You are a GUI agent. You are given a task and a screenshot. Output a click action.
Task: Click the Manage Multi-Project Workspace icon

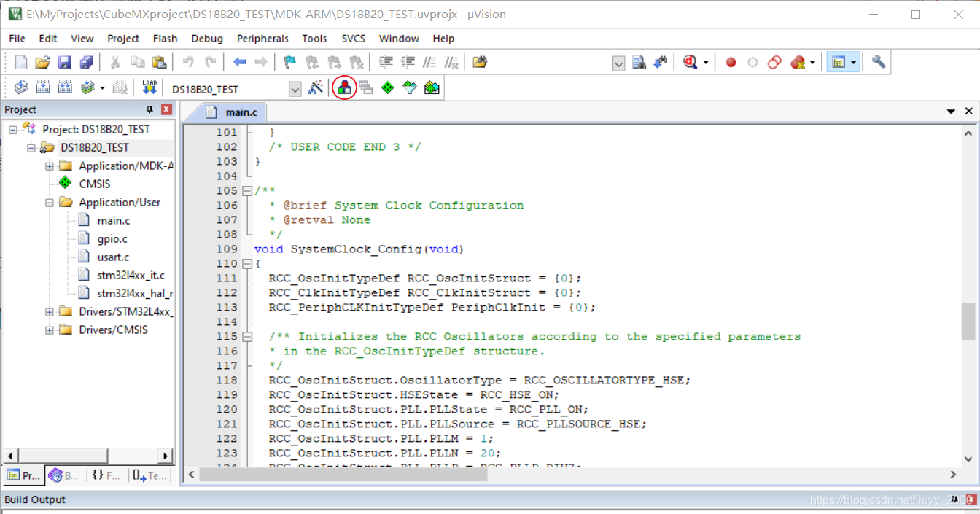click(x=366, y=87)
